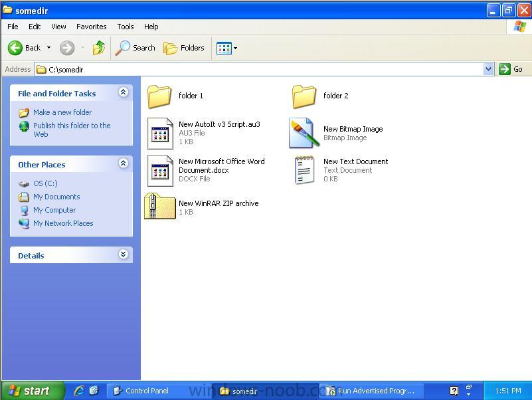Go up one folder level
The image size is (532, 400).
pos(99,48)
